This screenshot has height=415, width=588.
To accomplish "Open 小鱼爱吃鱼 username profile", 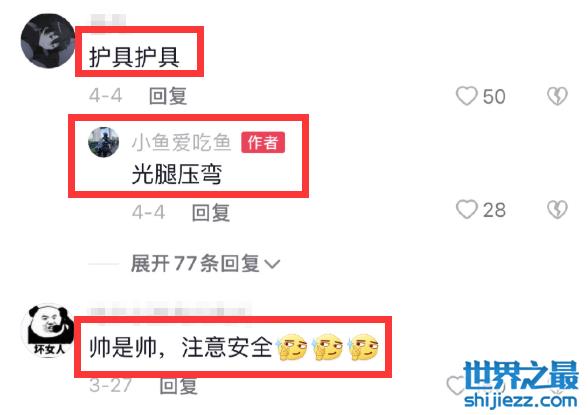I will coord(181,142).
